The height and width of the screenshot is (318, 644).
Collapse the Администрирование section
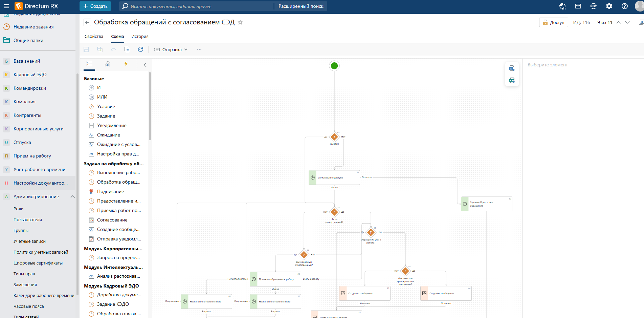click(72, 196)
